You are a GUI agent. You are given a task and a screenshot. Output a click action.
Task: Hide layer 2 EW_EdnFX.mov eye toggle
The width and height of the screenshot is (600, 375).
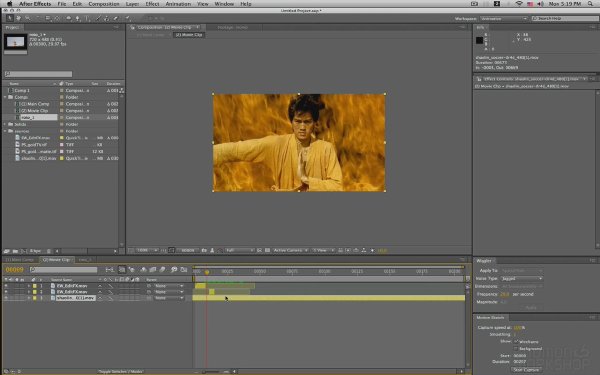point(6,292)
